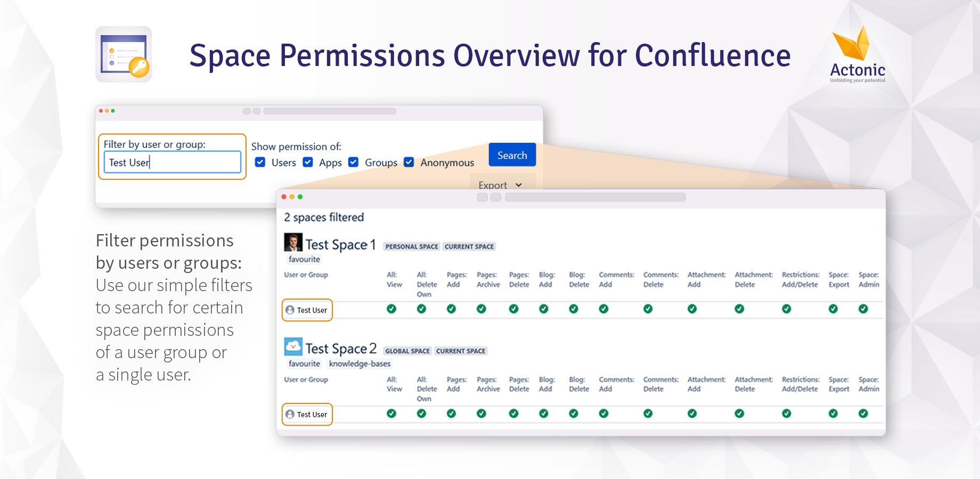
Task: Click Test Space 2 cloud icon
Action: pyautogui.click(x=293, y=346)
